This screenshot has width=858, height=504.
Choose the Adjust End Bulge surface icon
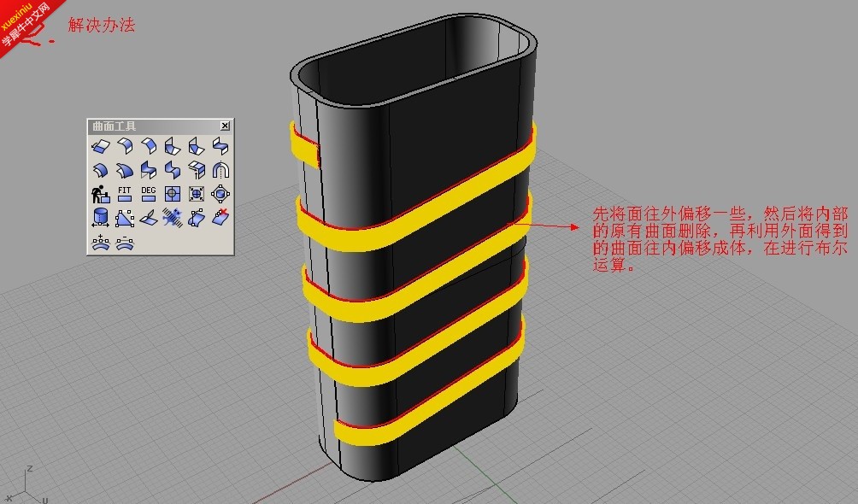[x=197, y=218]
